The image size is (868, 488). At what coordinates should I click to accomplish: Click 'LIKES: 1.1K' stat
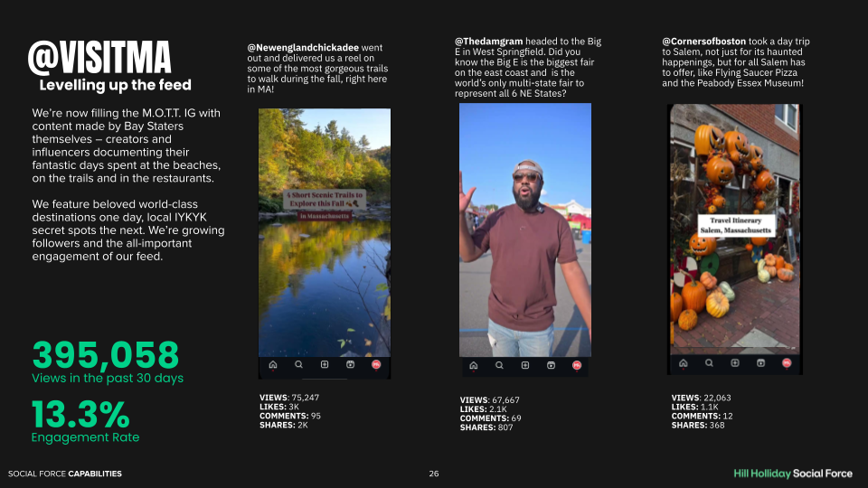694,407
